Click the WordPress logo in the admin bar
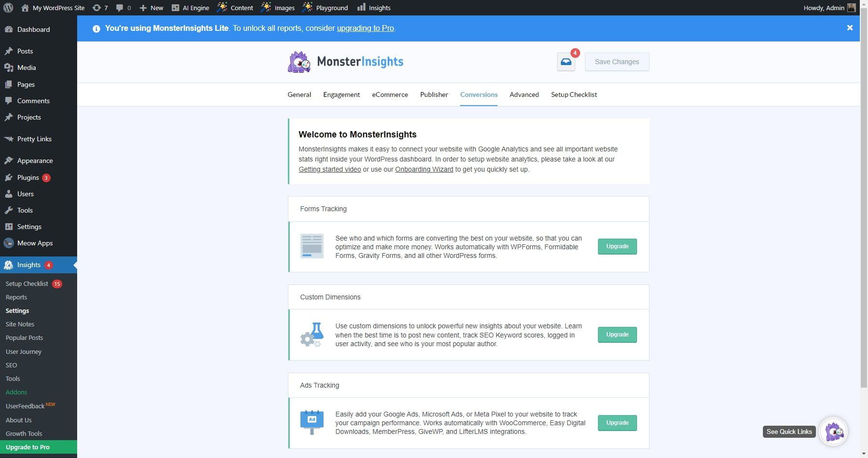868x458 pixels. tap(9, 7)
